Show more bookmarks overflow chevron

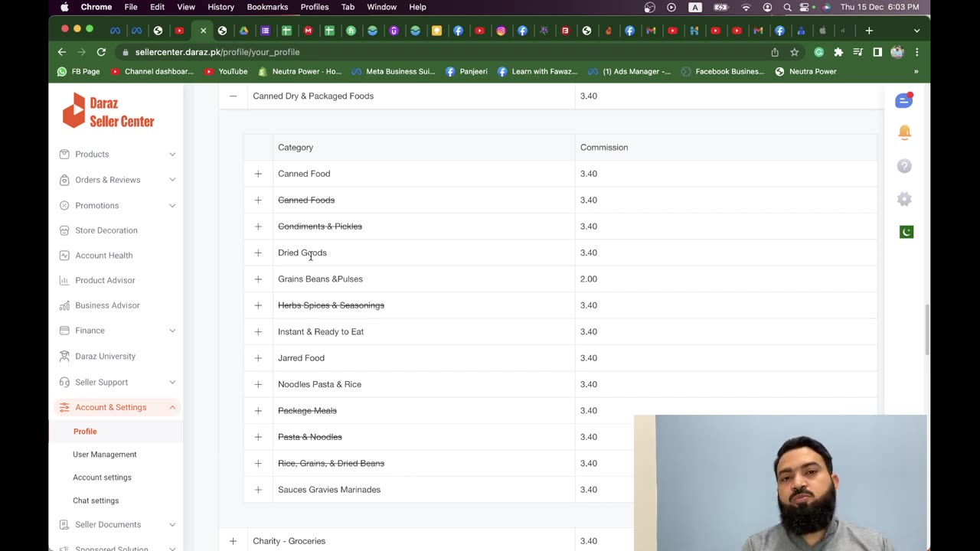point(916,71)
